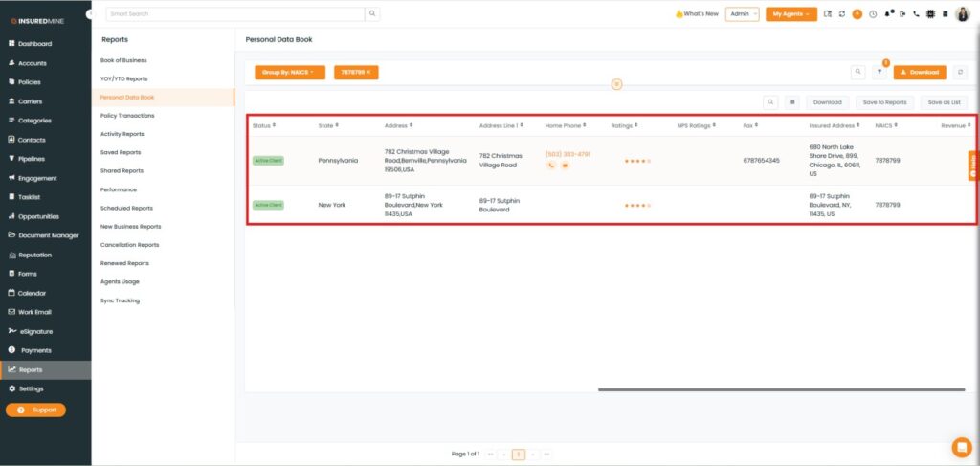Collapse the left sidebar with arrow toggle
Viewport: 980px width, 466px height.
pos(90,14)
